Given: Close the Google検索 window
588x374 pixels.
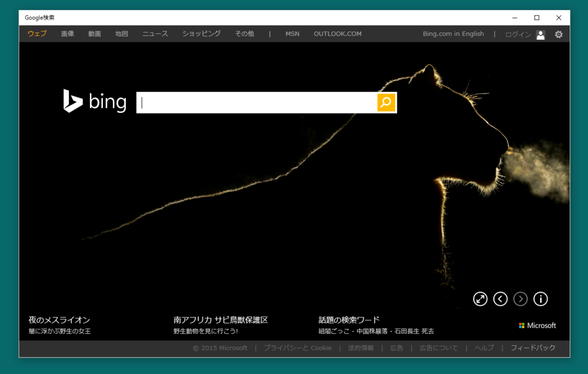Looking at the screenshot, I should [559, 18].
